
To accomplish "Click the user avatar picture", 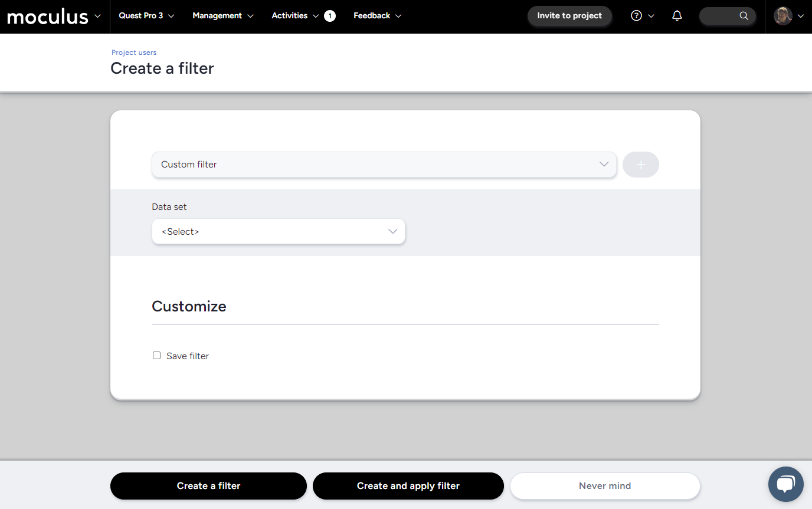I will (783, 16).
